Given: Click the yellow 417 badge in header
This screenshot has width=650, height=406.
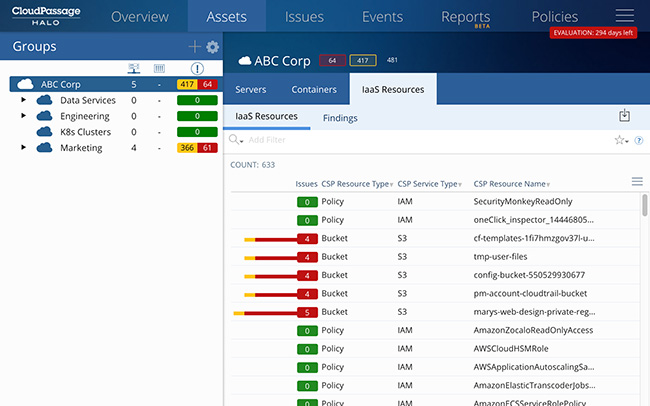Looking at the screenshot, I should [x=363, y=61].
